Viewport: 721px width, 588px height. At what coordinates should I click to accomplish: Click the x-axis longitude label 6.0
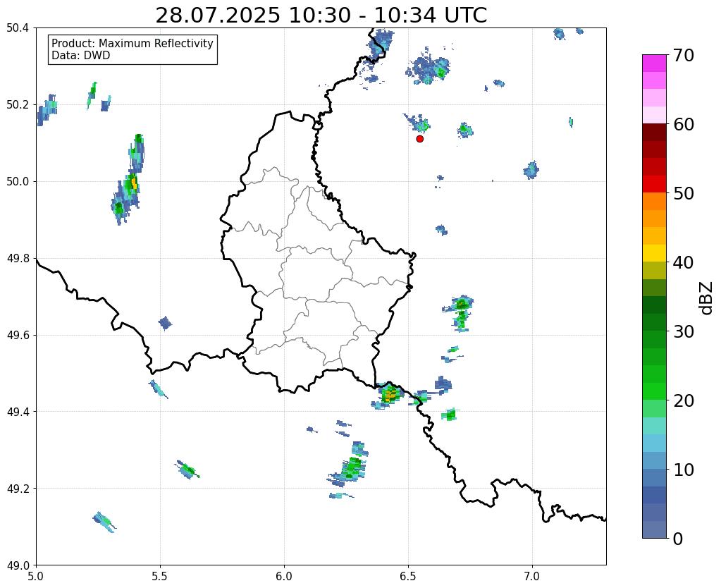(284, 576)
